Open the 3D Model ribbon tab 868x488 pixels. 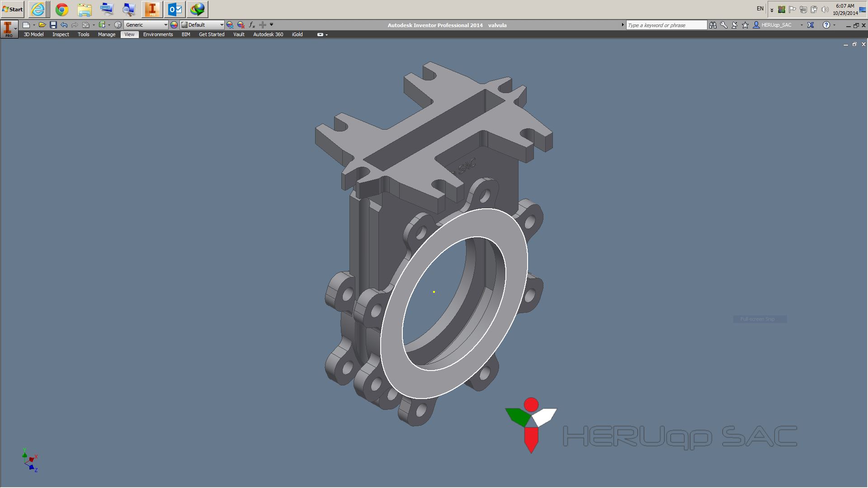pos(33,34)
